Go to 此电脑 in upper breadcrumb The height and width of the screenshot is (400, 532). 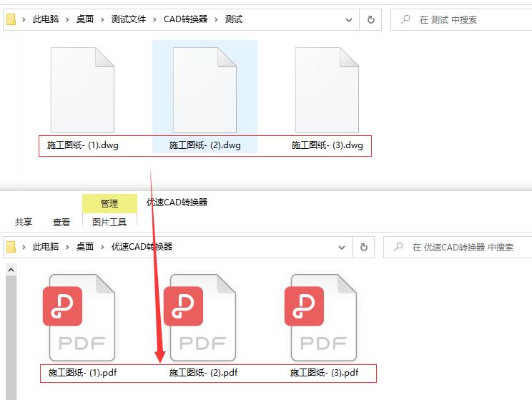pyautogui.click(x=46, y=19)
